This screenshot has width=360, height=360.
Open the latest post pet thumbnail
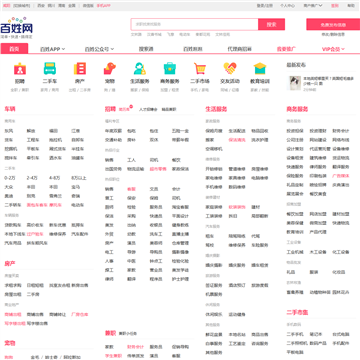click(293, 83)
